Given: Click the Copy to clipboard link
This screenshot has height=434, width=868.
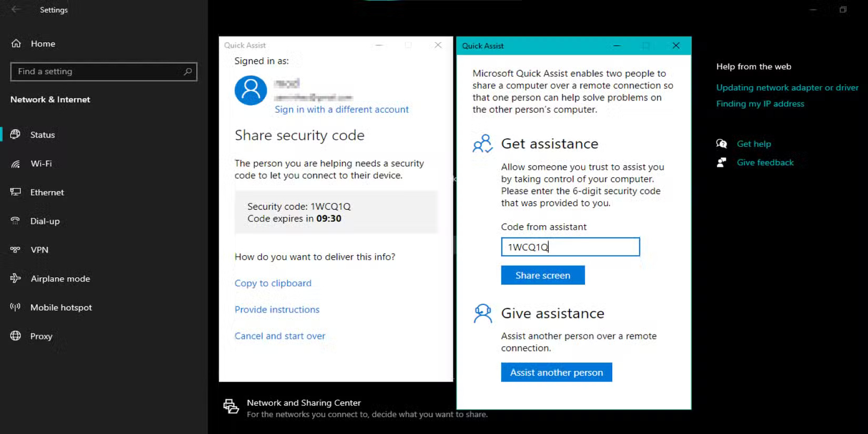Looking at the screenshot, I should 272,283.
